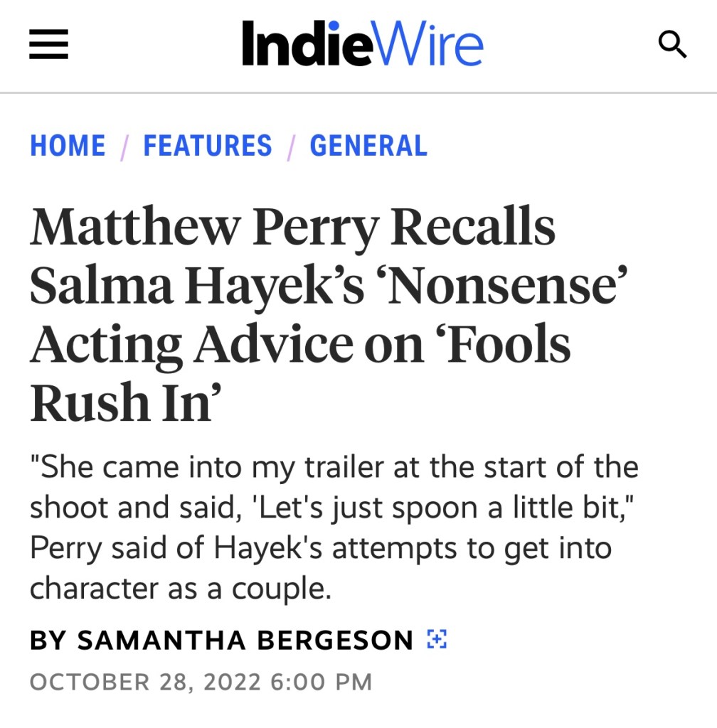The height and width of the screenshot is (728, 717).
Task: Open the FEATURES breadcrumb link
Action: (208, 146)
